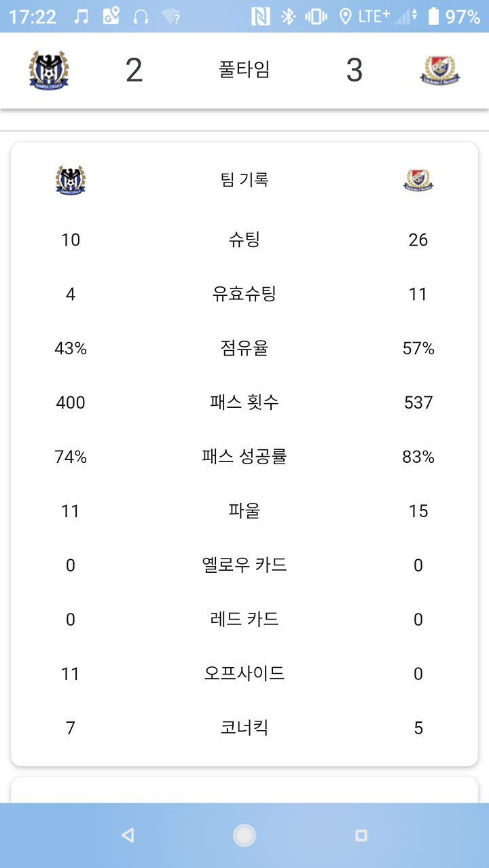The height and width of the screenshot is (868, 489).
Task: Select the 유효슈팅 stat row label
Action: point(244,294)
